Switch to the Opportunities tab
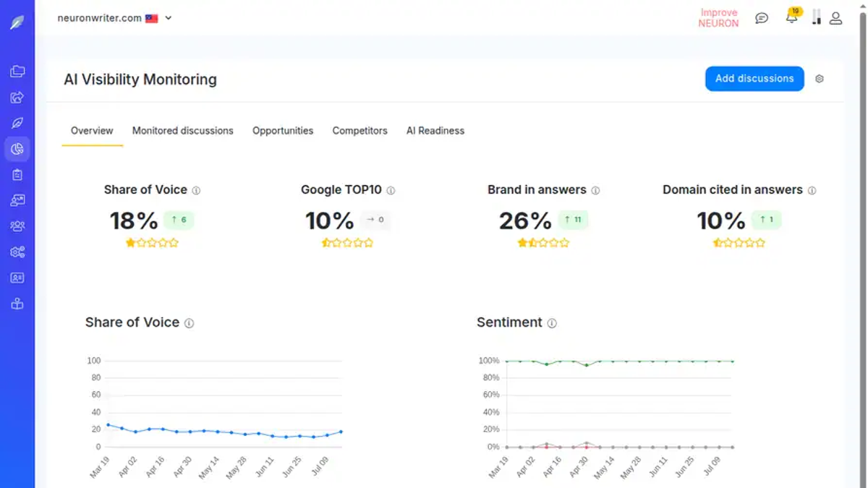868x488 pixels. (x=283, y=131)
